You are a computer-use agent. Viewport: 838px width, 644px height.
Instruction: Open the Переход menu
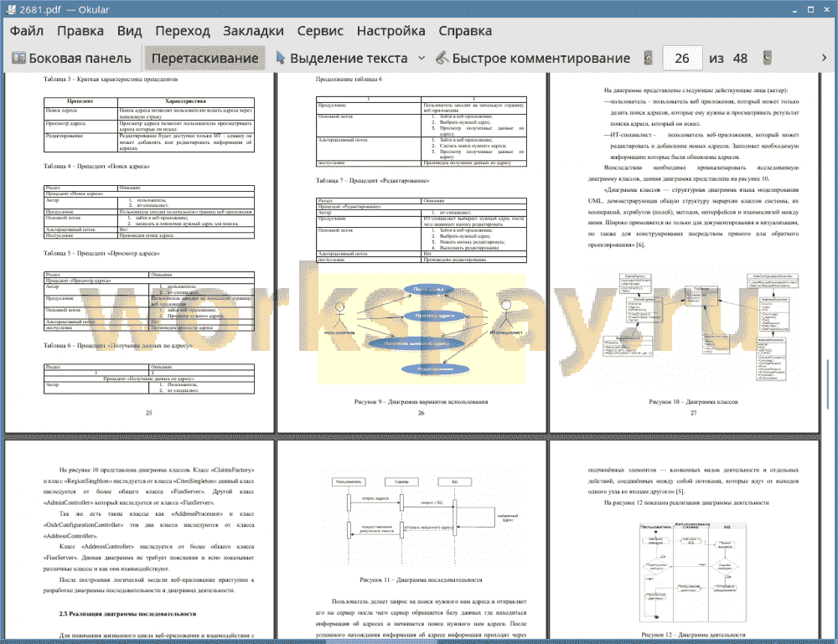pos(182,31)
